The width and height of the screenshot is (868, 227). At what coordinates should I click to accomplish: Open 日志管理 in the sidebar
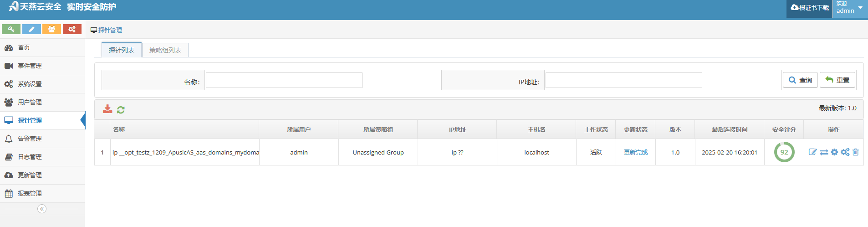point(42,157)
